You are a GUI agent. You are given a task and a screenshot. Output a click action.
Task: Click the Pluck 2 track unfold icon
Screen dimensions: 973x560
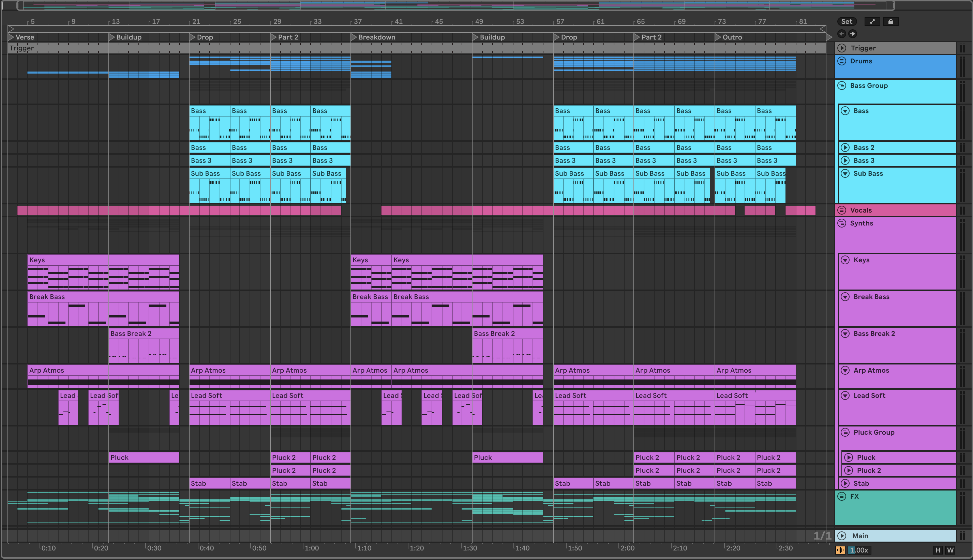(849, 470)
